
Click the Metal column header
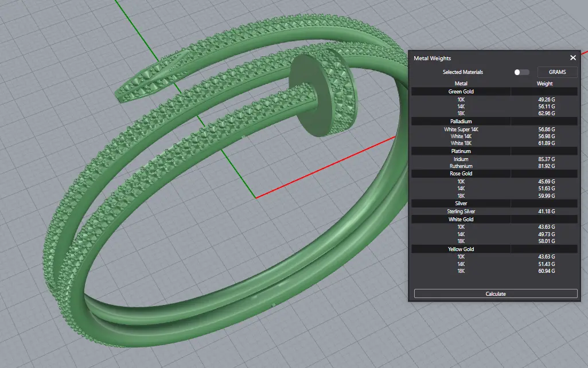[x=461, y=84]
